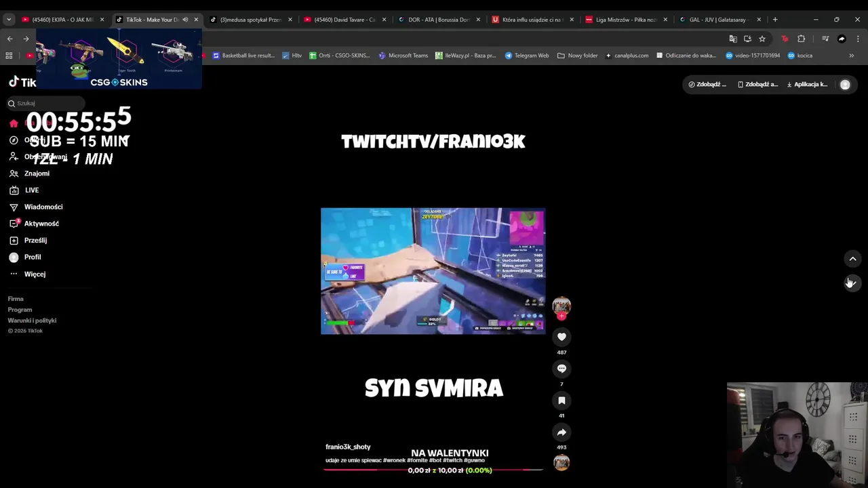Open the red extension icon in the toolbar
The width and height of the screenshot is (868, 488).
tap(785, 39)
